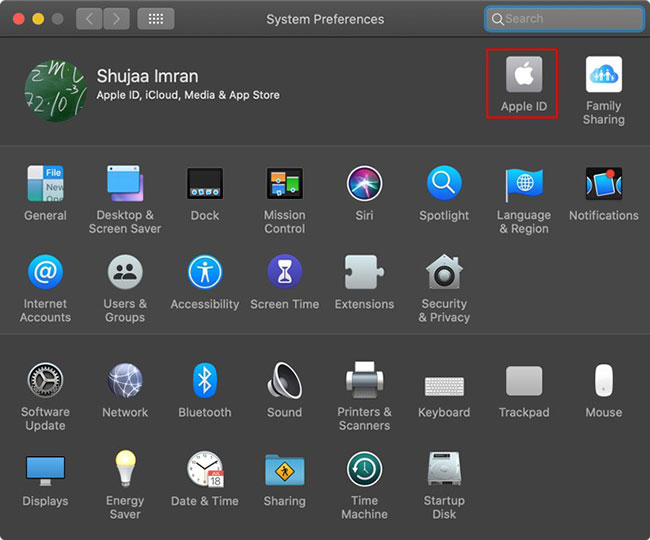Open Screen Time settings
Image resolution: width=650 pixels, height=540 pixels.
[284, 272]
